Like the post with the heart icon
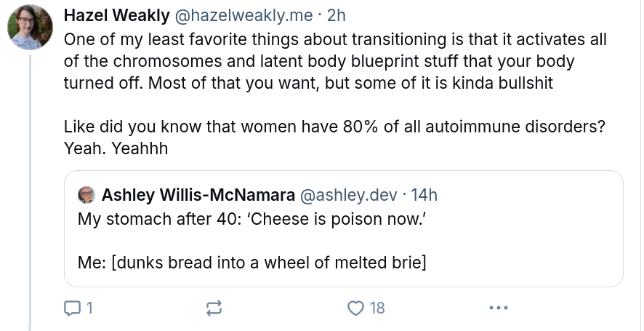644x331 pixels. coord(355,308)
